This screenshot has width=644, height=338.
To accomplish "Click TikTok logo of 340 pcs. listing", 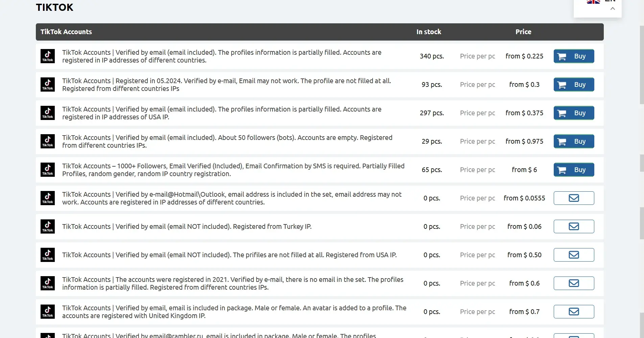I will (48, 56).
